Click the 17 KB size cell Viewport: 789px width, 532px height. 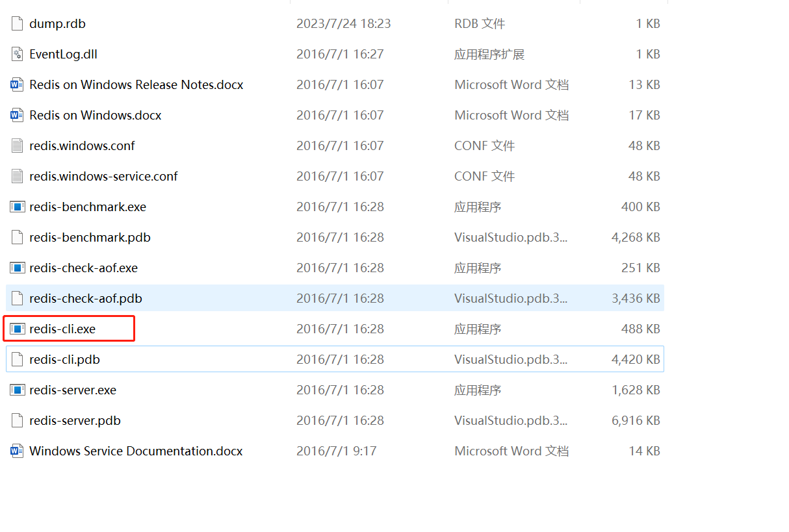click(644, 115)
